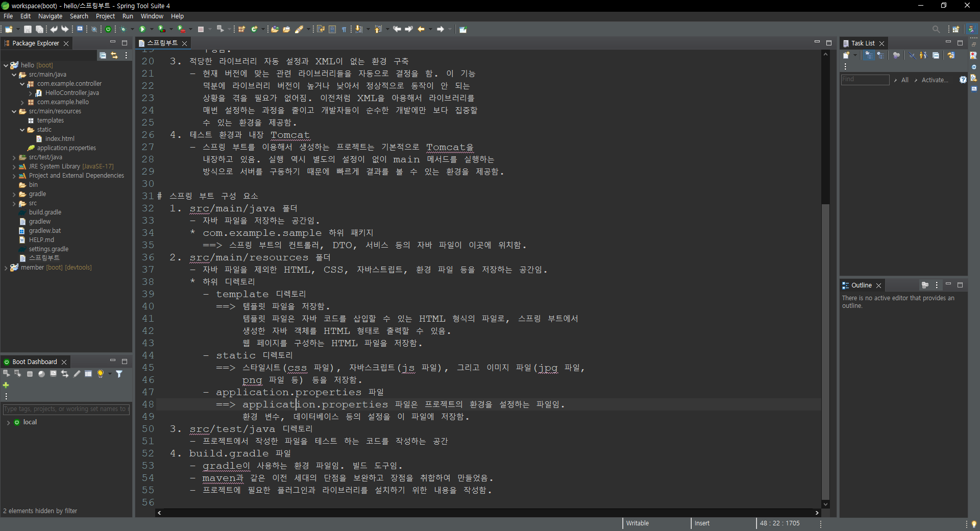Image resolution: width=980 pixels, height=531 pixels.
Task: Toggle Block Selection Mode in main toolbar
Action: pyautogui.click(x=332, y=29)
